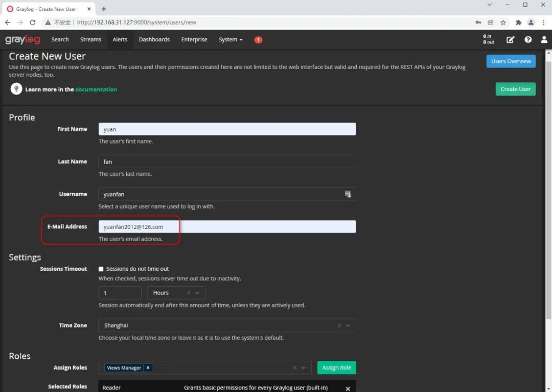Open the help question mark icon
552x392 pixels.
527,40
